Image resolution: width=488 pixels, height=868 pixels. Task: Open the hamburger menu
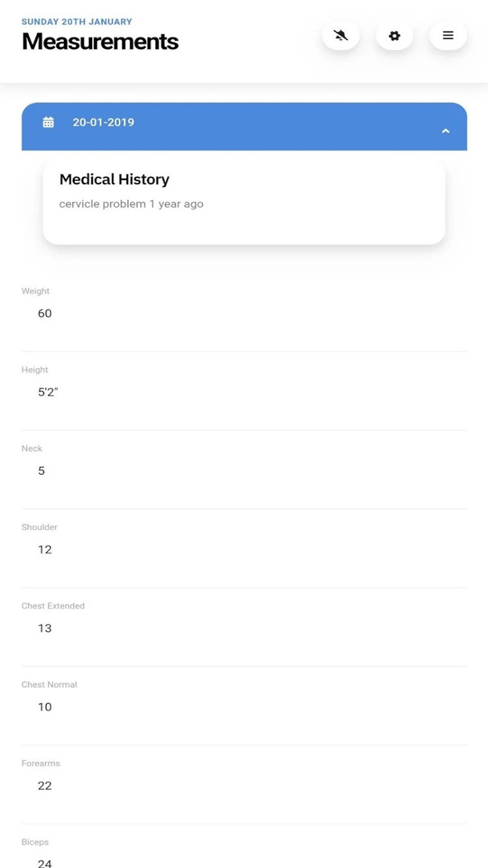tap(448, 35)
